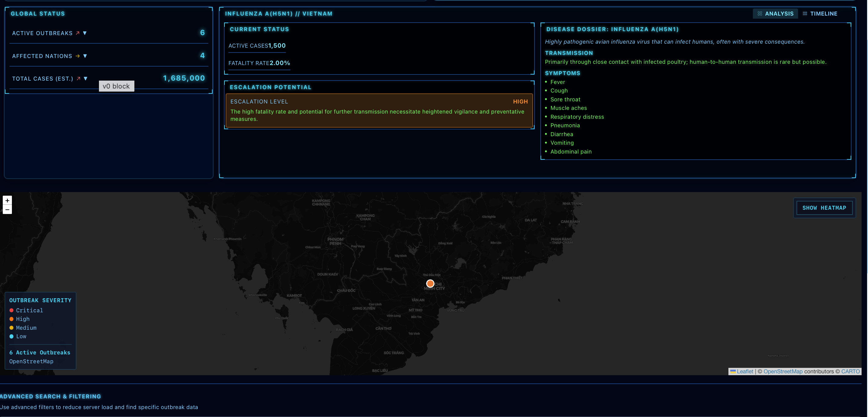The image size is (868, 417).
Task: Select the ANALYSIS tab
Action: click(775, 13)
